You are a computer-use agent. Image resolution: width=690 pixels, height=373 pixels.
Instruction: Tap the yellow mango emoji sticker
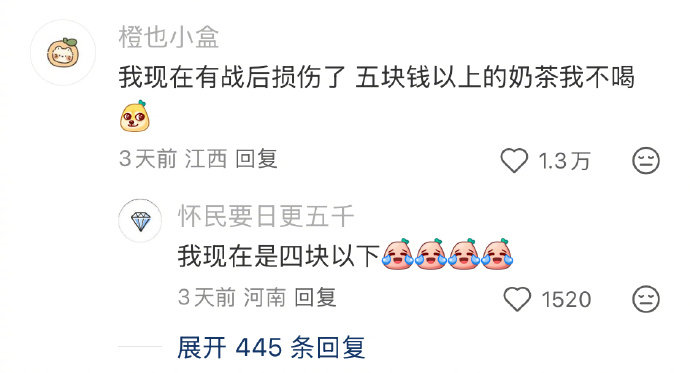point(135,116)
